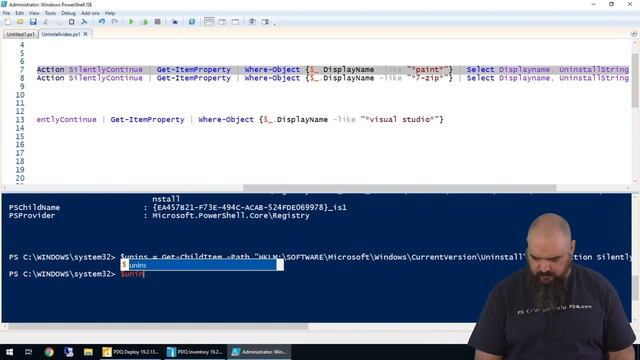Image resolution: width=640 pixels, height=360 pixels.
Task: Launch Chrome from the taskbar
Action: tap(49, 352)
